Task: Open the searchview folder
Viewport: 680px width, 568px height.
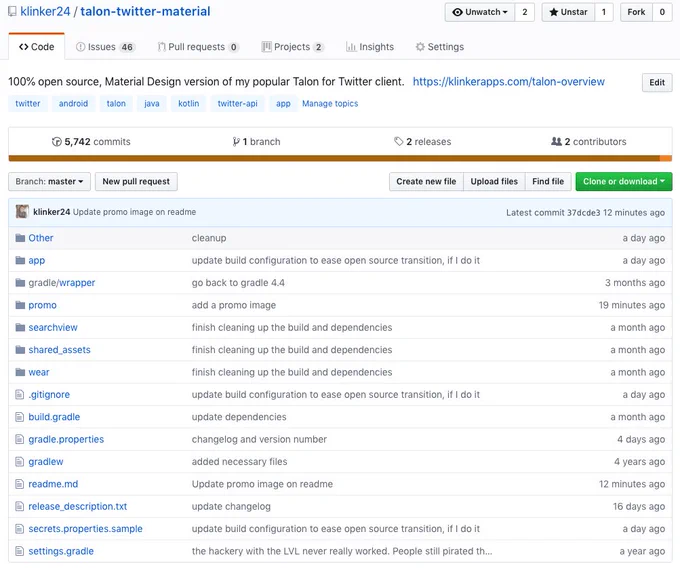Action: click(x=53, y=327)
